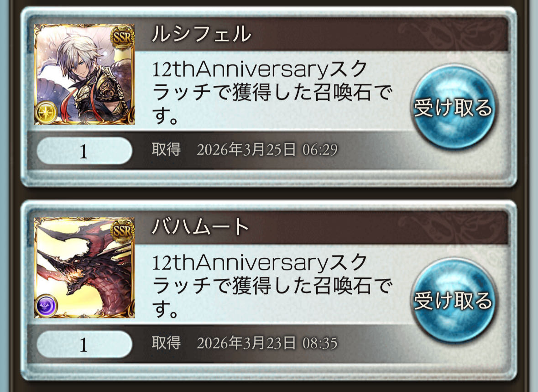
Task: Tap the 2026年3月23日 08:35 timestamp
Action: coord(267,343)
